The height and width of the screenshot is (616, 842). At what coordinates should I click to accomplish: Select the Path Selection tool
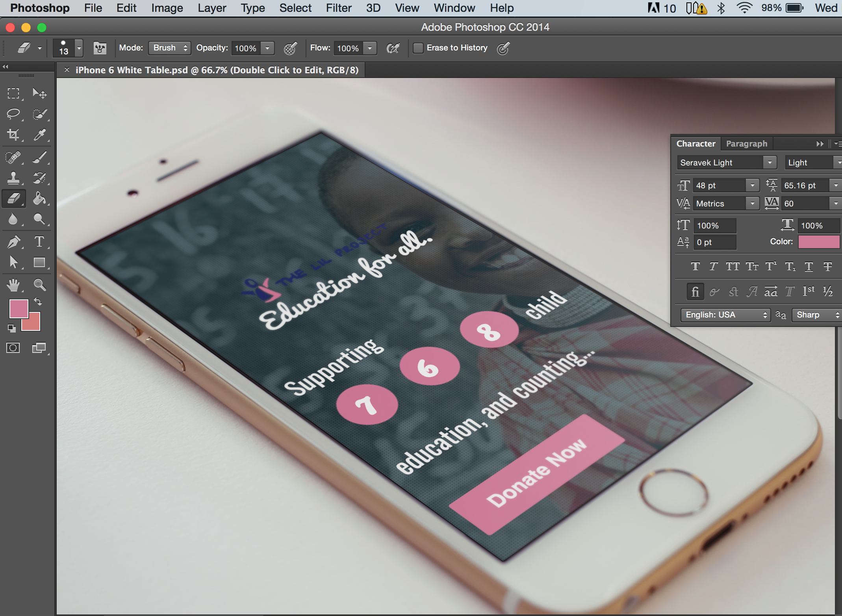point(14,262)
